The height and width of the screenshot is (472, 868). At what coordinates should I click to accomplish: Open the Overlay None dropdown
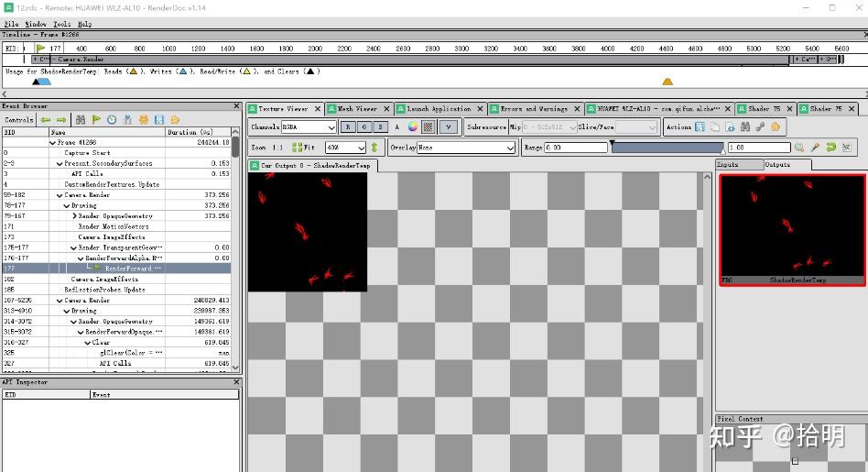tap(466, 148)
